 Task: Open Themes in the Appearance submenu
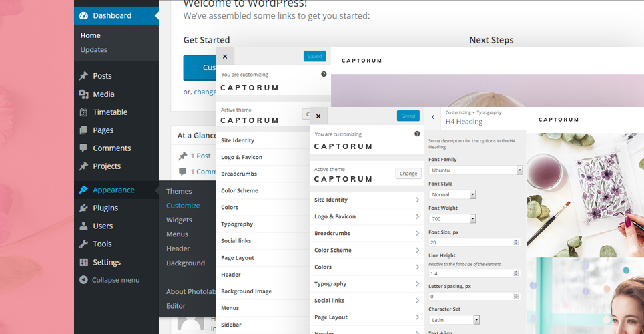[x=179, y=191]
